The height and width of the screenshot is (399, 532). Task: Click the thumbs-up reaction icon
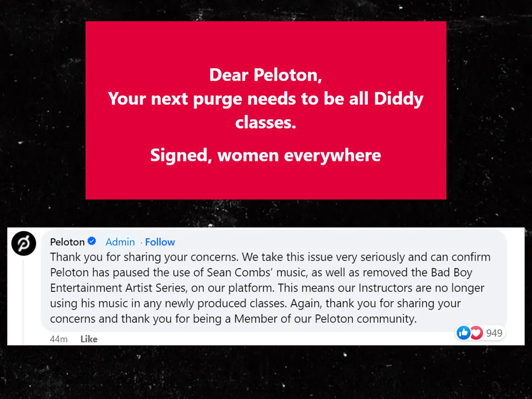point(463,332)
